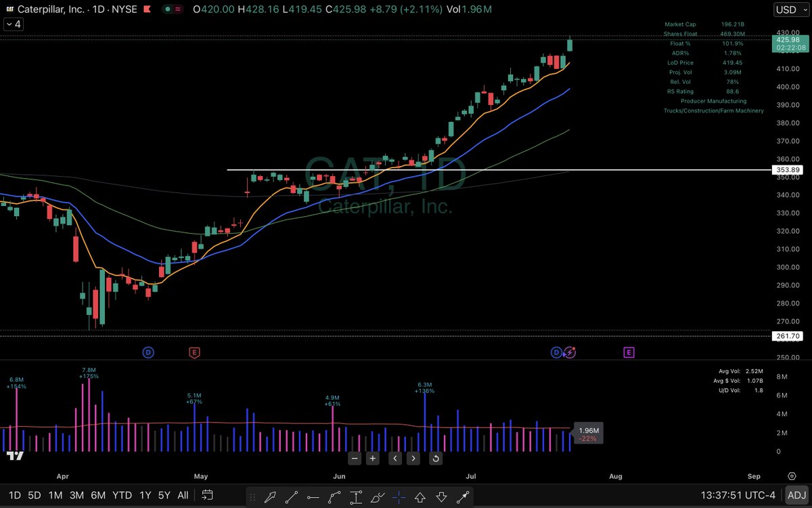Select the arrow drawing tool
Image resolution: width=812 pixels, height=508 pixels.
271,496
